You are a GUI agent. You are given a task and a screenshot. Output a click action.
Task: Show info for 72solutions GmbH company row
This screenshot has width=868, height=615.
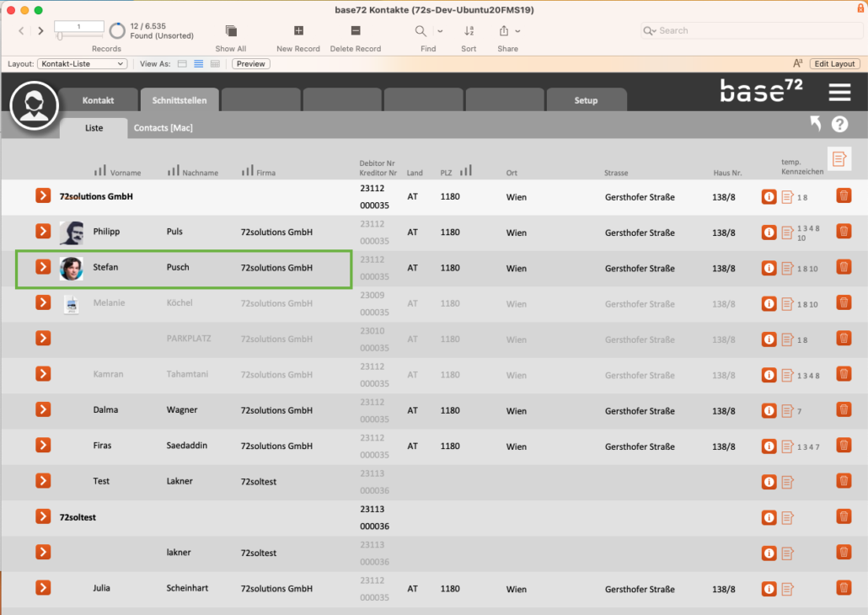pos(769,196)
